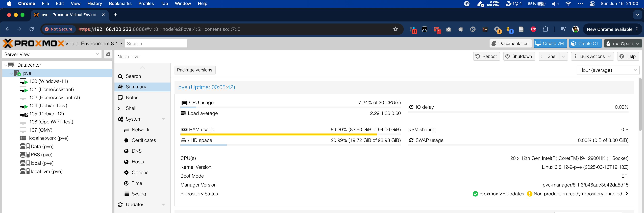The height and width of the screenshot is (213, 644).
Task: Click the Proxmox Search input field
Action: [156, 43]
